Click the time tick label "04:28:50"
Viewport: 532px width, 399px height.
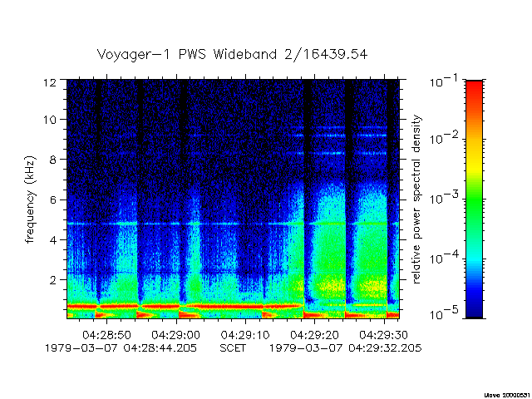point(106,335)
